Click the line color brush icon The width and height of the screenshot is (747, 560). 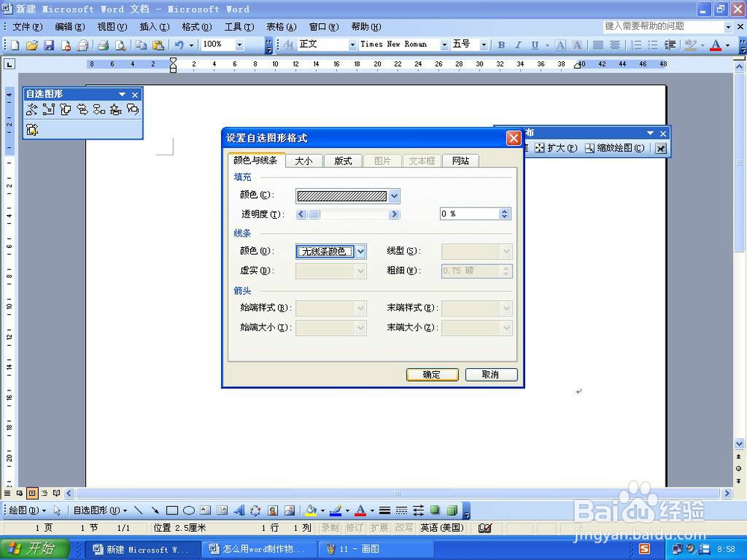click(x=336, y=511)
